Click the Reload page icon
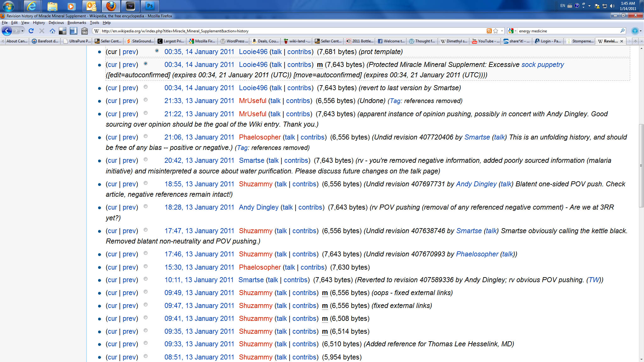644x362 pixels. [x=31, y=31]
